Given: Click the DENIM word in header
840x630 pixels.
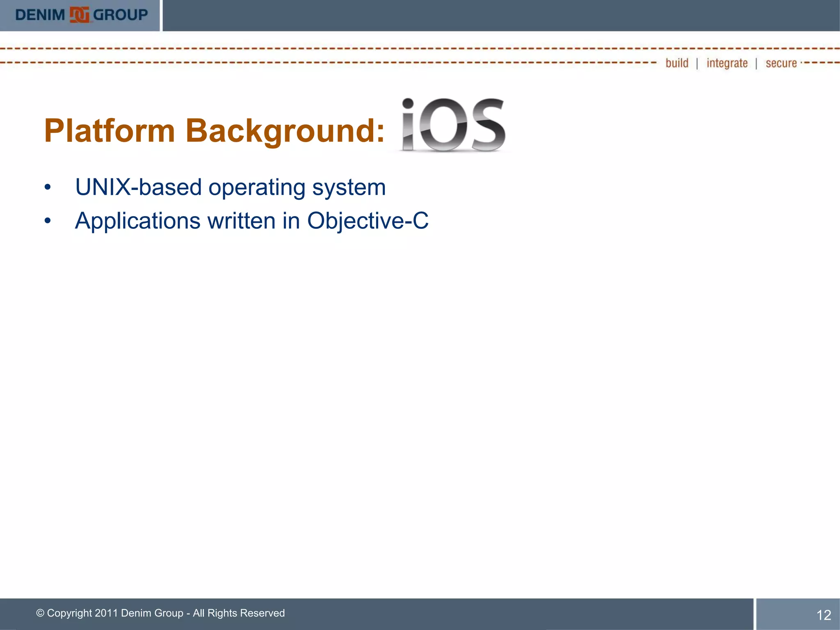Looking at the screenshot, I should point(40,15).
